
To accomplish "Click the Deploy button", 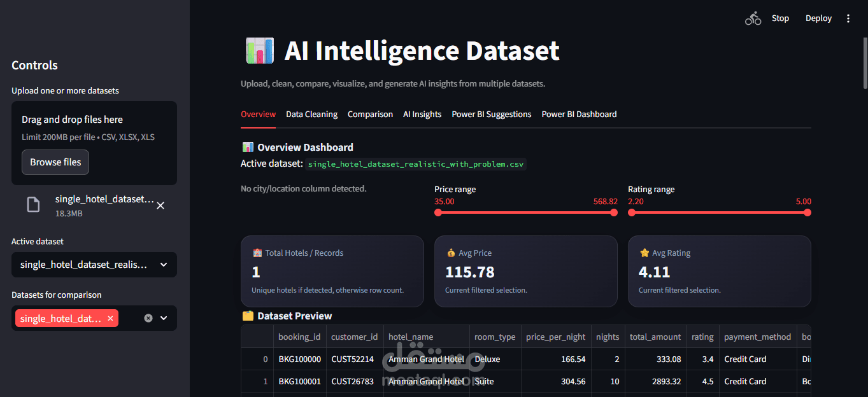I will tap(818, 18).
